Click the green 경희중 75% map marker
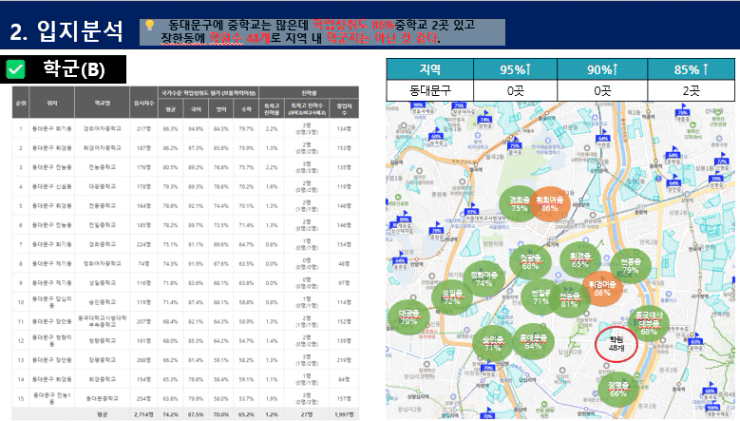 (518, 204)
